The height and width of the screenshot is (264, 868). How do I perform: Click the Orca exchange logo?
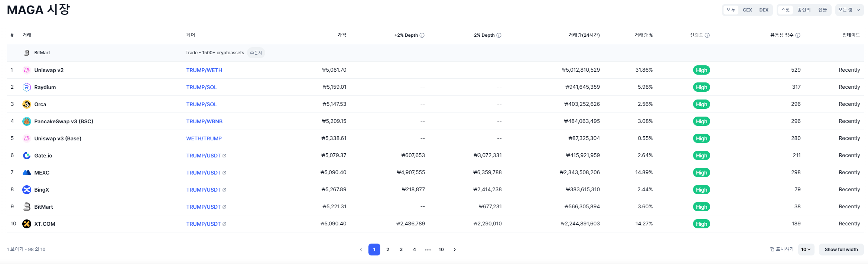pos(26,104)
